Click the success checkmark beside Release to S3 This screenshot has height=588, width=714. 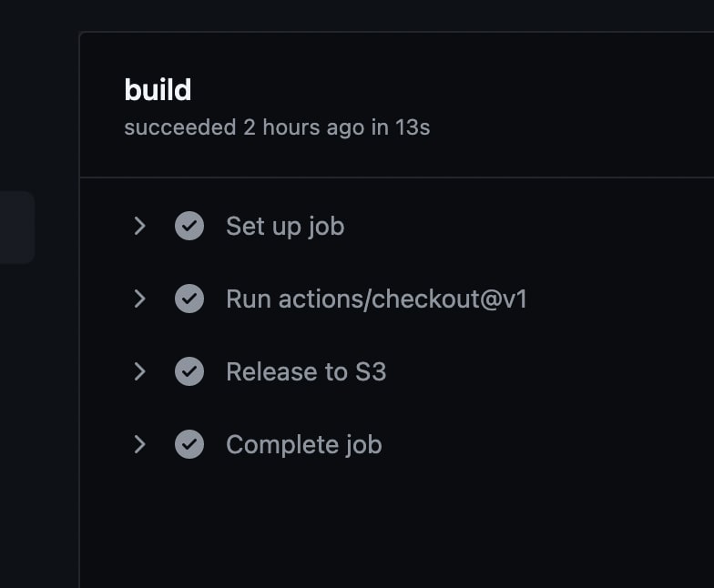click(189, 371)
